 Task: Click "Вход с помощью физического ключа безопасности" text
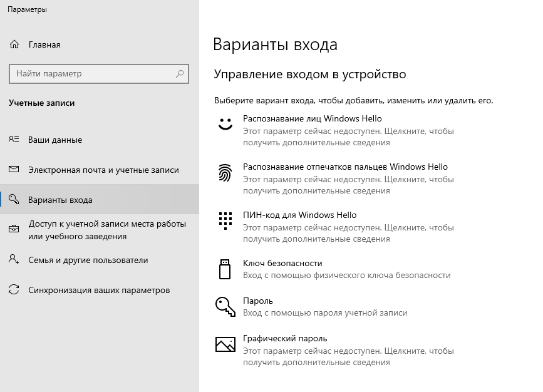(x=346, y=276)
